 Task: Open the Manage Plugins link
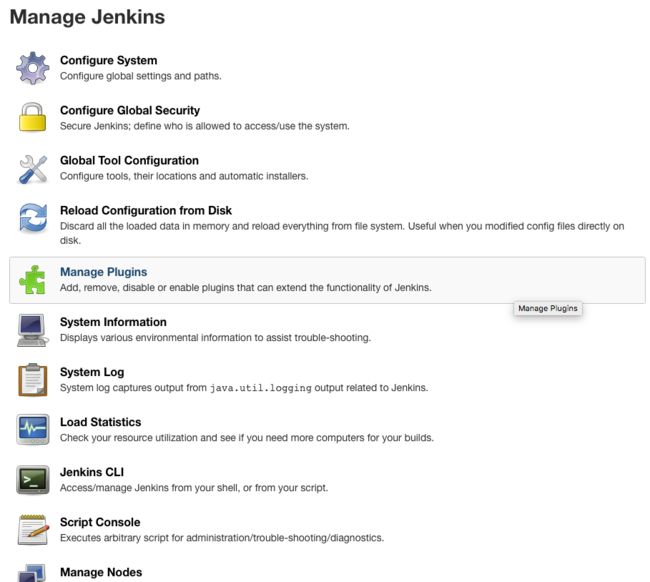pos(104,272)
